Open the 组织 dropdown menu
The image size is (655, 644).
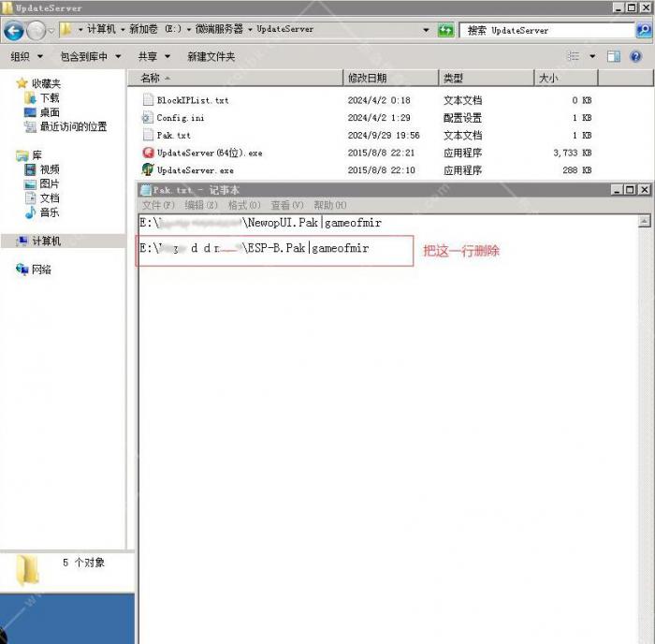[24, 56]
